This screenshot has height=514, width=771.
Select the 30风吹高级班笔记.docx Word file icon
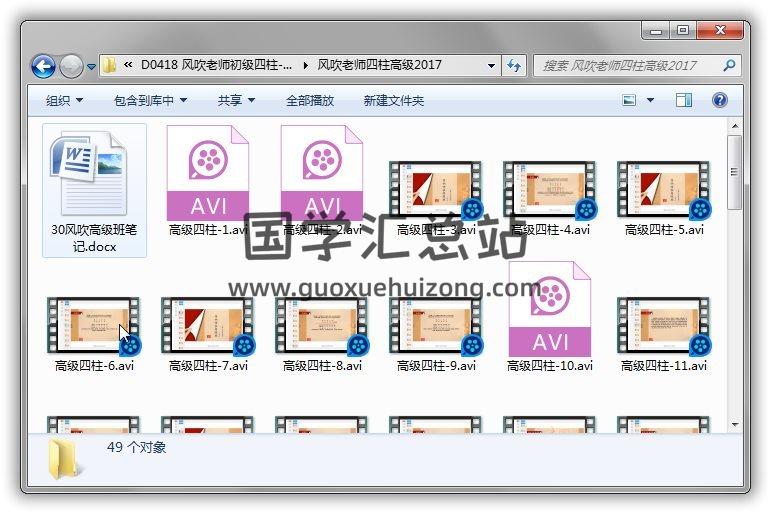[x=89, y=173]
